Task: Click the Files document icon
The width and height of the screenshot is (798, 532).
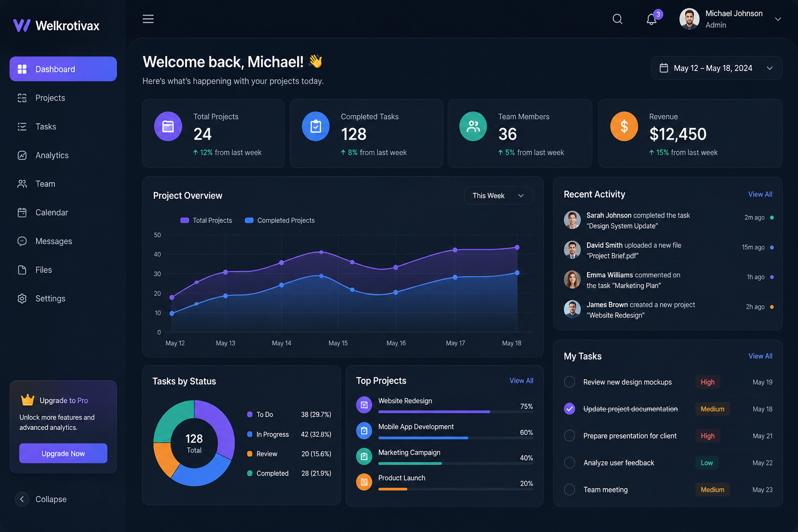Action: [22, 270]
